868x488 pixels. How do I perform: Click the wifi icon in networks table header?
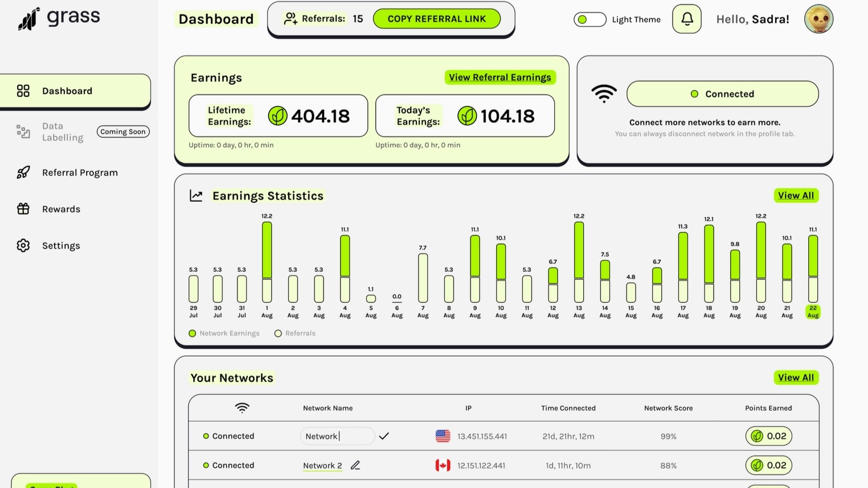pos(242,408)
